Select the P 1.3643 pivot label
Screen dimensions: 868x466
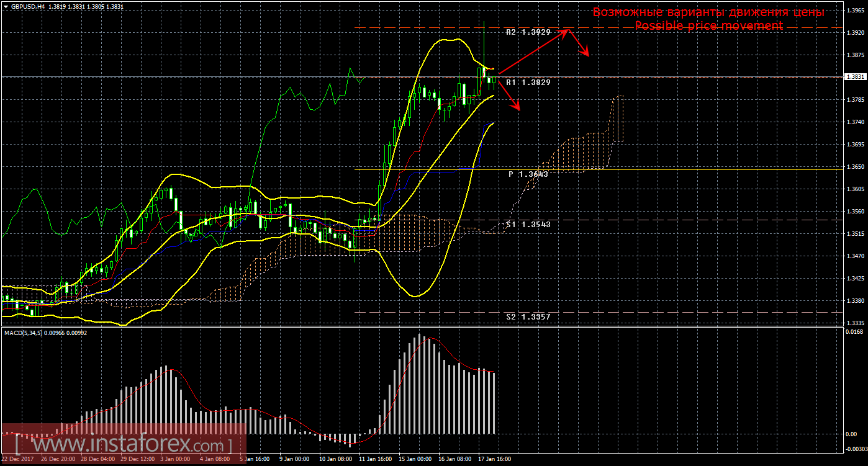pyautogui.click(x=528, y=174)
